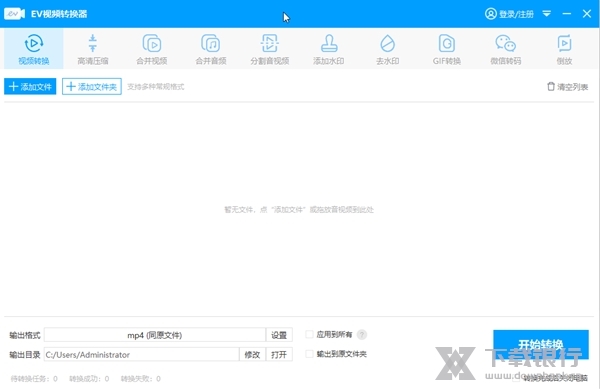
Task: Select the 倒放 reverse playback tool
Action: coord(564,49)
